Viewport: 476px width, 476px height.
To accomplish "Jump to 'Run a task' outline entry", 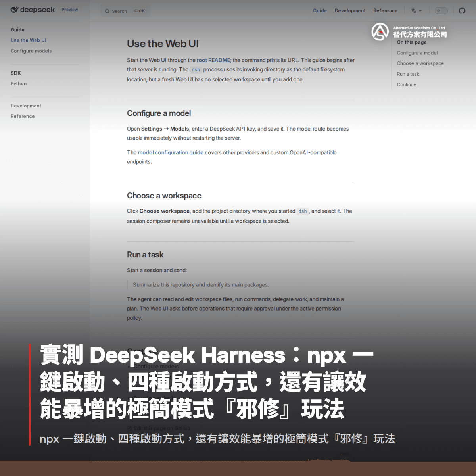I will tap(408, 74).
